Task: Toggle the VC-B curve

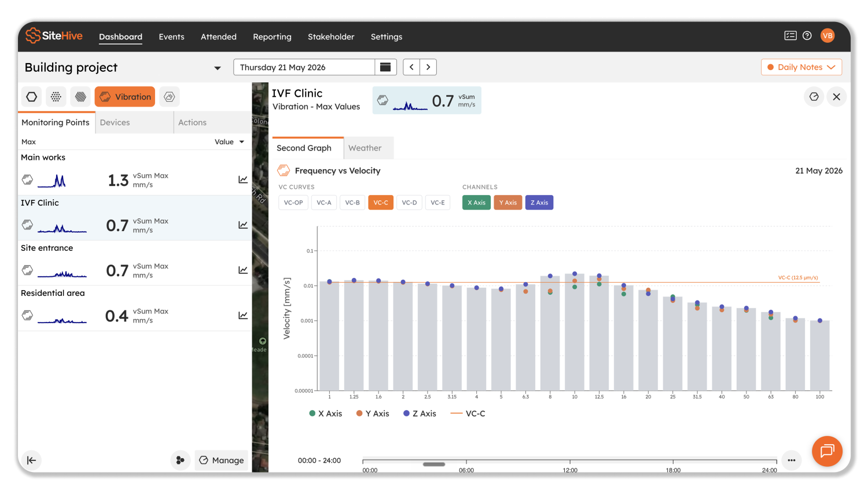Action: (352, 203)
